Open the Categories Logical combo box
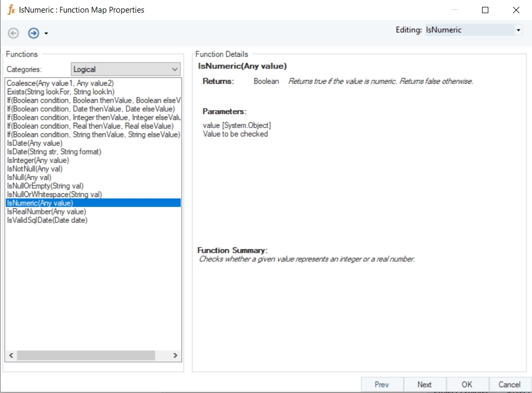The height and width of the screenshot is (393, 532). (x=126, y=69)
